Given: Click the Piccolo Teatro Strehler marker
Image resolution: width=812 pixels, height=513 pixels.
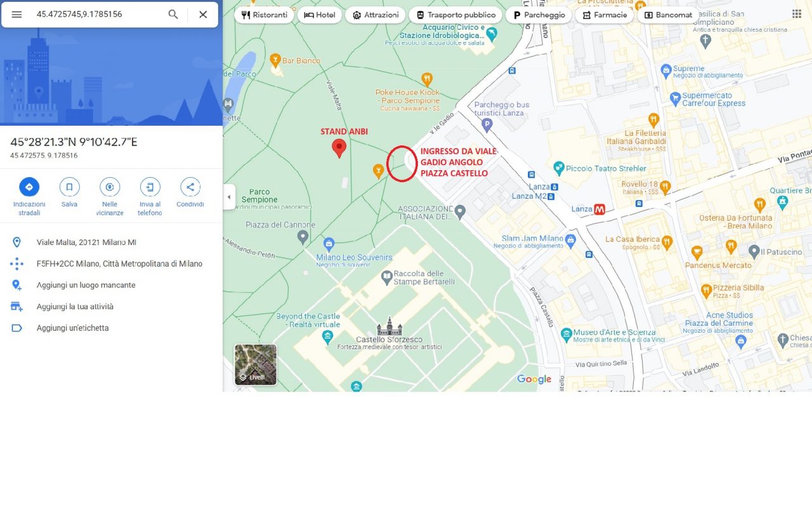Looking at the screenshot, I should [x=558, y=168].
